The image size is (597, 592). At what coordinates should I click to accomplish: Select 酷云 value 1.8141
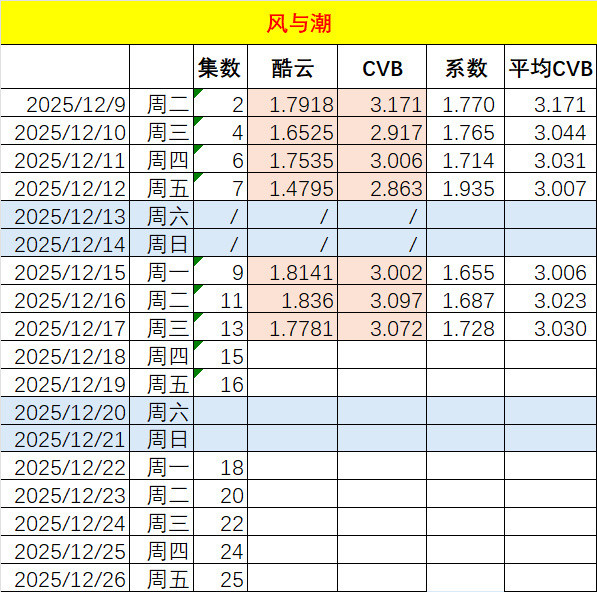pyautogui.click(x=292, y=271)
